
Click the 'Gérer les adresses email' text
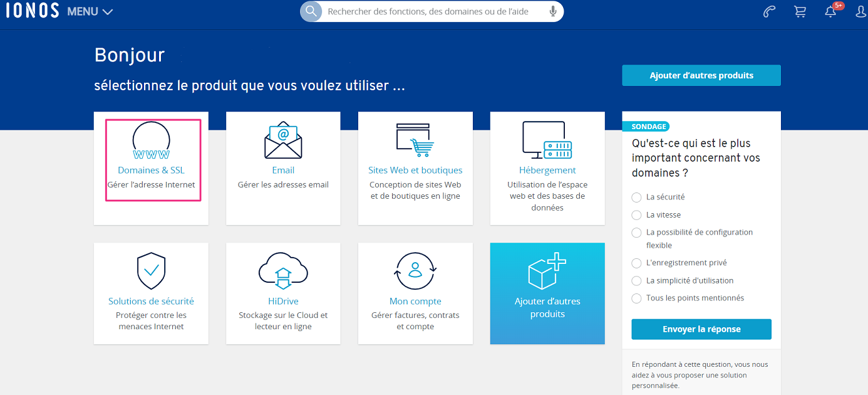point(283,184)
